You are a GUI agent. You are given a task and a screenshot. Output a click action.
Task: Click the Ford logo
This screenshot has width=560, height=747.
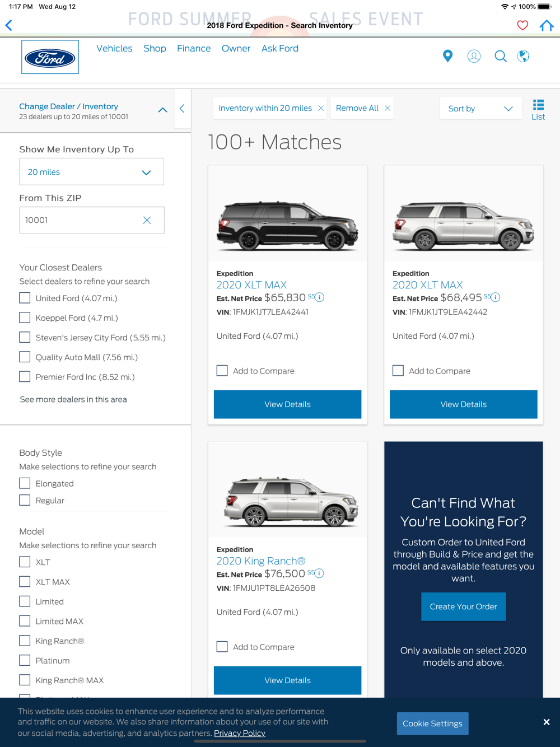(x=50, y=57)
